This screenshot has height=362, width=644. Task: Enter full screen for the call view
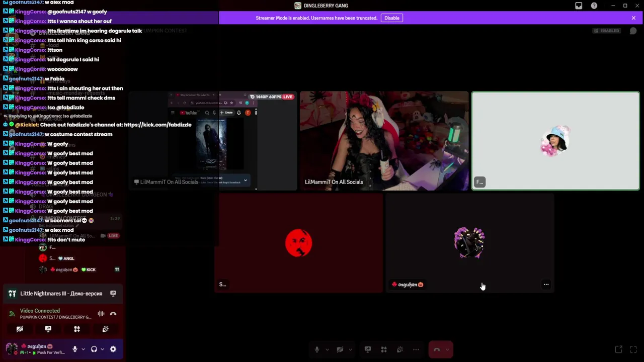tap(633, 349)
